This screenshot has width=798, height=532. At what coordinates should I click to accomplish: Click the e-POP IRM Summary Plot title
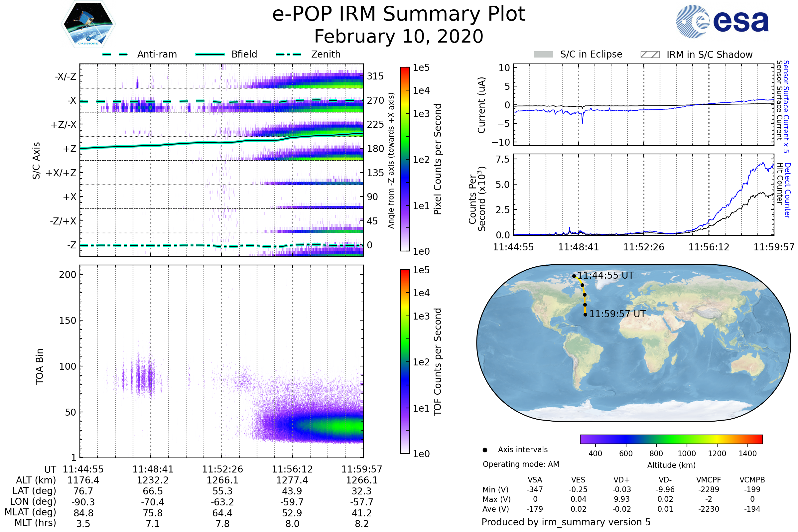399,14
